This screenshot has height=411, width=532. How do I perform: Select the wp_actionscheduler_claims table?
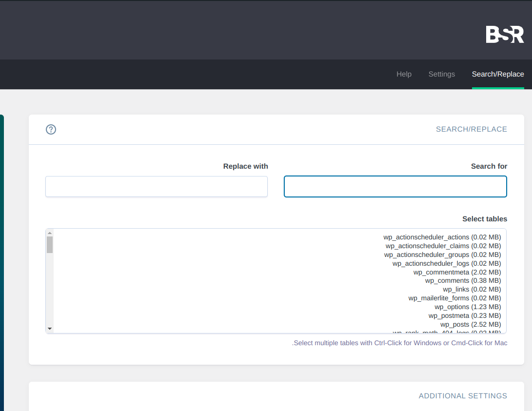(443, 246)
